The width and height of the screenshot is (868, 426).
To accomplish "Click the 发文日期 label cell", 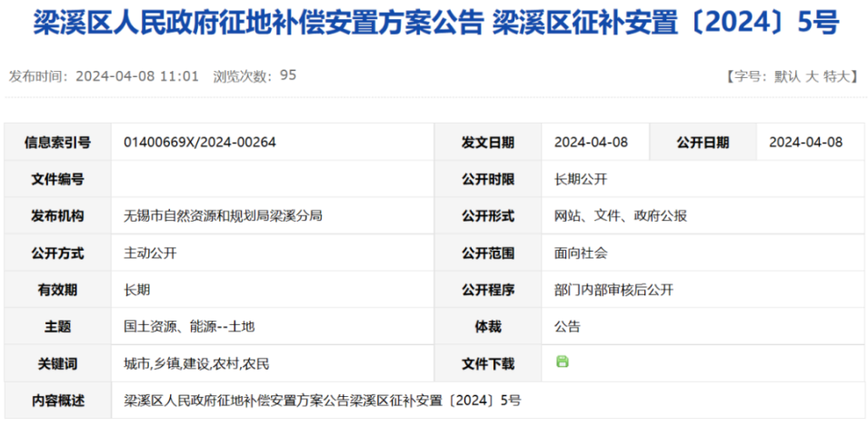I will click(488, 143).
